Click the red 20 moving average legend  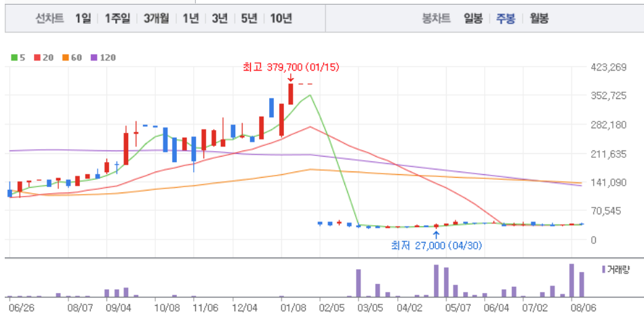coord(43,58)
